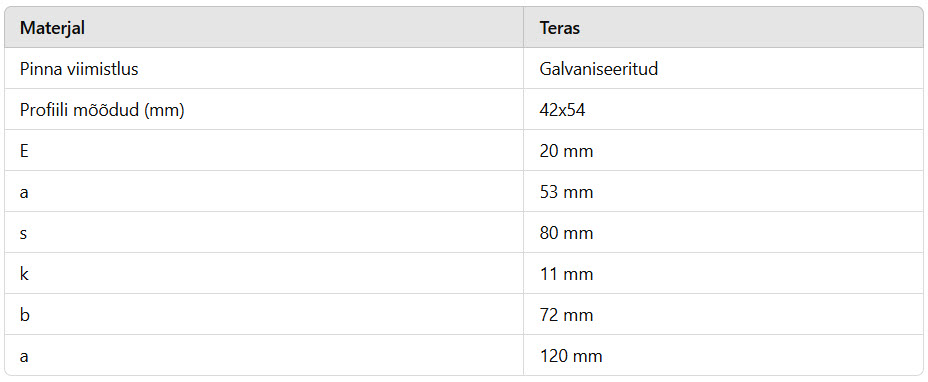Select the 120 mm value
Image resolution: width=928 pixels, height=382 pixels.
point(571,356)
